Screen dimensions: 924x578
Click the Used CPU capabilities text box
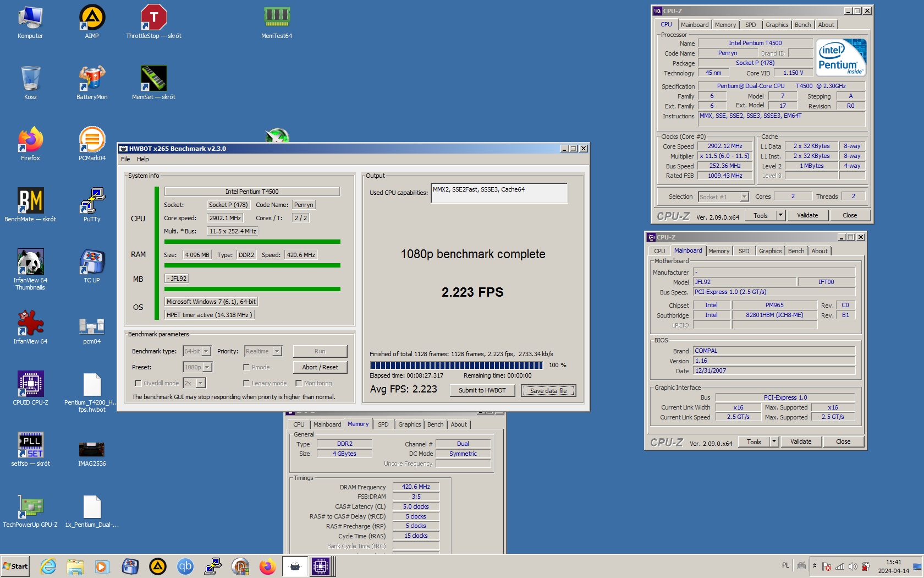click(x=499, y=193)
